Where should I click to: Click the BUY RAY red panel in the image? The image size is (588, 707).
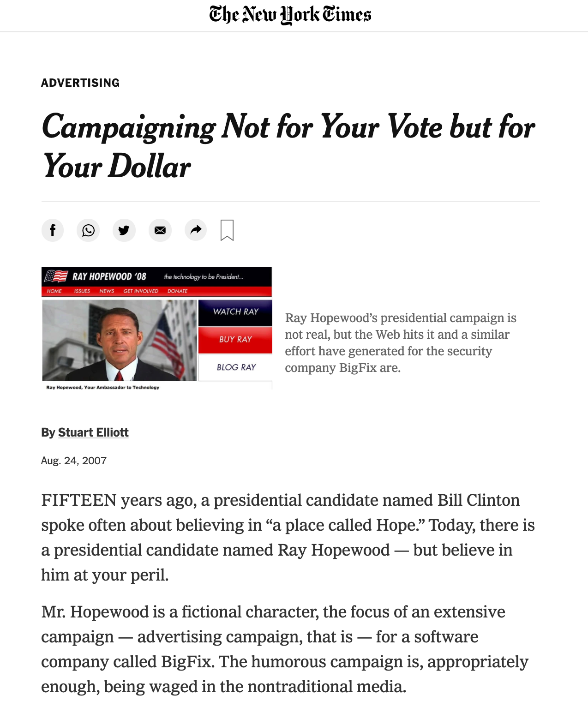point(235,340)
